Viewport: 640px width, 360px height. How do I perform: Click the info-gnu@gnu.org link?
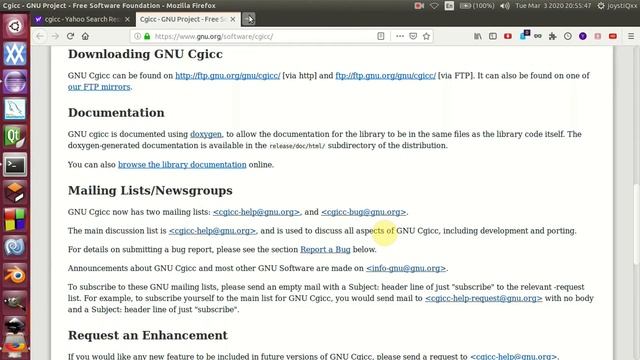click(406, 268)
